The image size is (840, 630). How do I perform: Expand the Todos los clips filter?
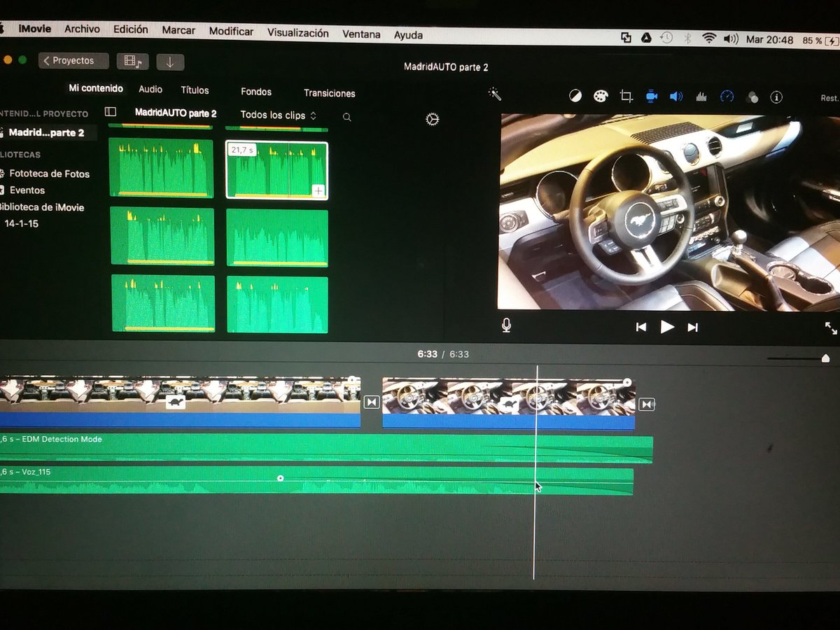coord(279,115)
